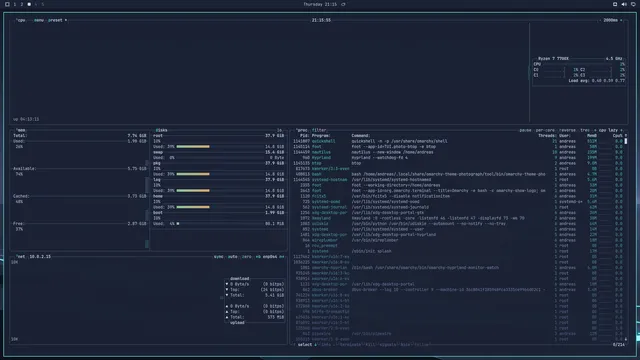This screenshot has height=360, width=640.
Task: Click the download Total 5.41 GiB value
Action: click(275, 295)
